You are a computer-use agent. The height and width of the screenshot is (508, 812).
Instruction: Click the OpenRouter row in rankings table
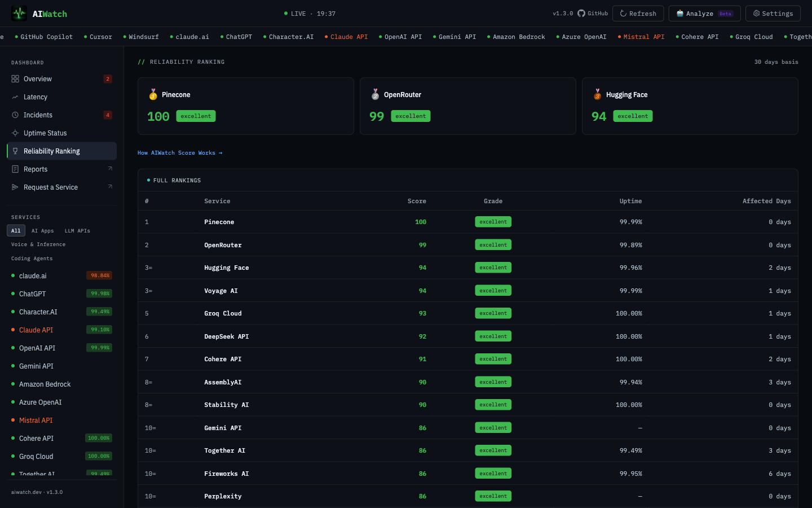tap(467, 245)
